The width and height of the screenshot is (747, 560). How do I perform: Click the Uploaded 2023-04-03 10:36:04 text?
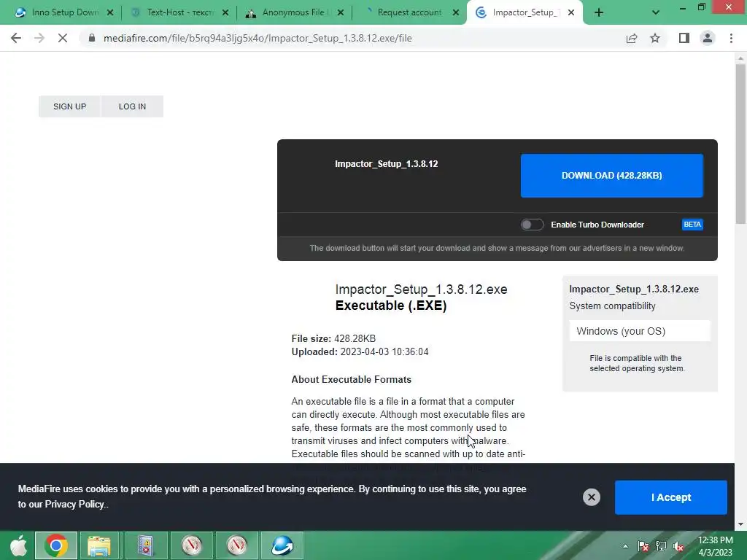pyautogui.click(x=360, y=352)
